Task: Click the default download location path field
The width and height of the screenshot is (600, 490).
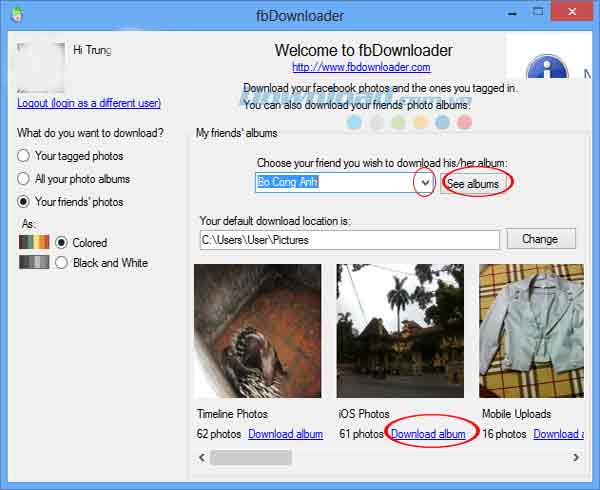Action: pyautogui.click(x=349, y=240)
